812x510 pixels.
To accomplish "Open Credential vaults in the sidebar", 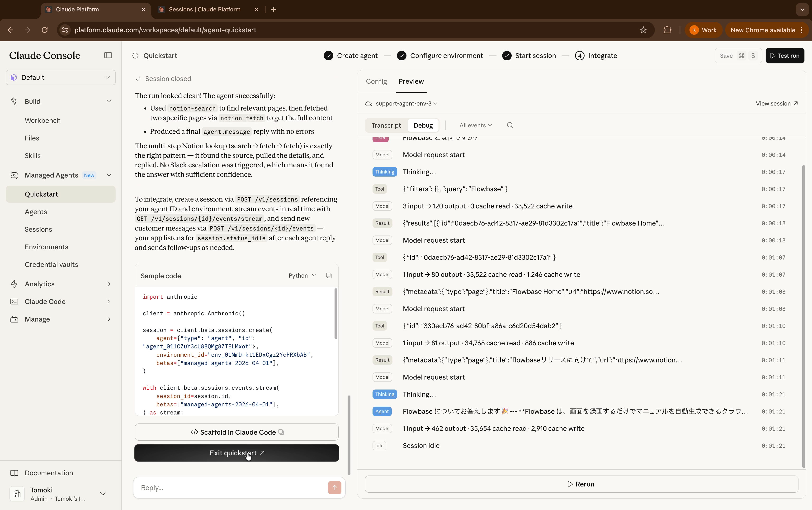I will tap(51, 265).
